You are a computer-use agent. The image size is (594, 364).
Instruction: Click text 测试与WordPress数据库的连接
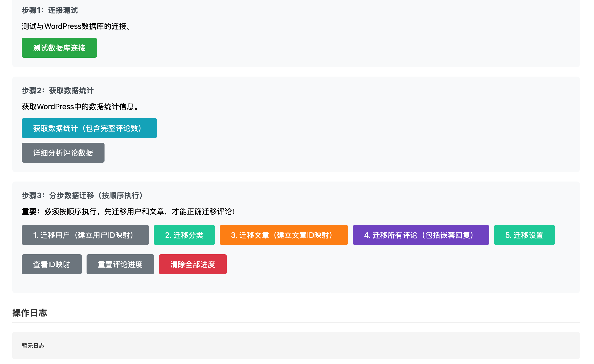coord(77,26)
